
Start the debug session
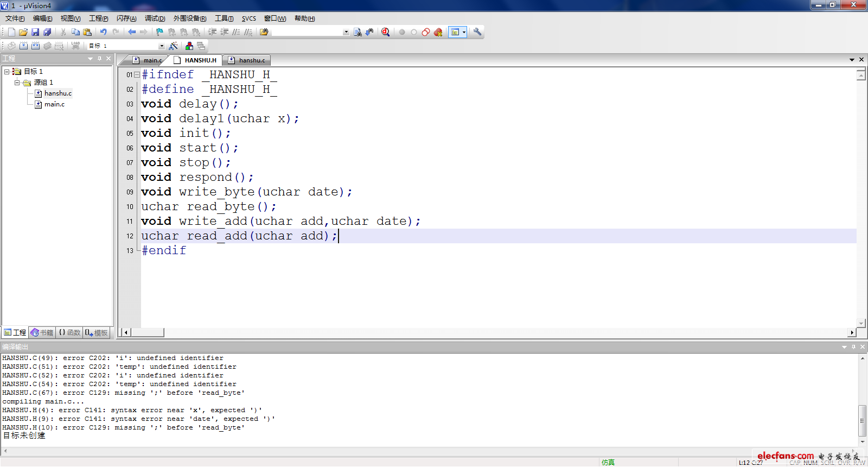385,32
